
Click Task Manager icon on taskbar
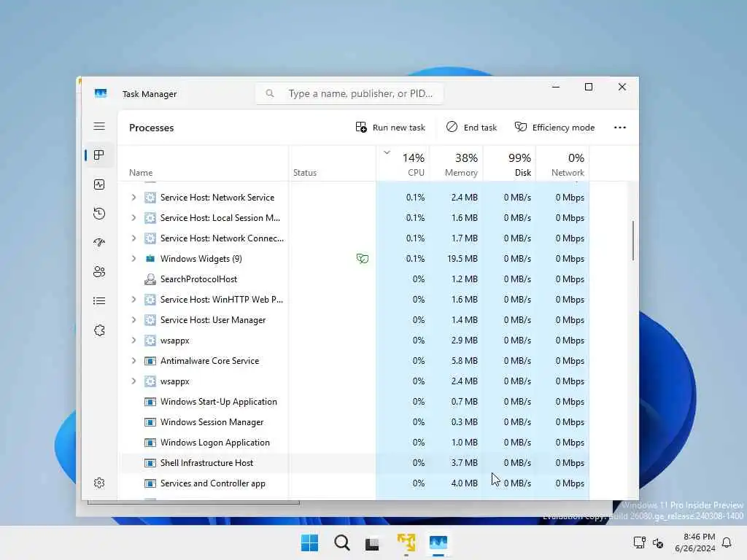point(438,542)
